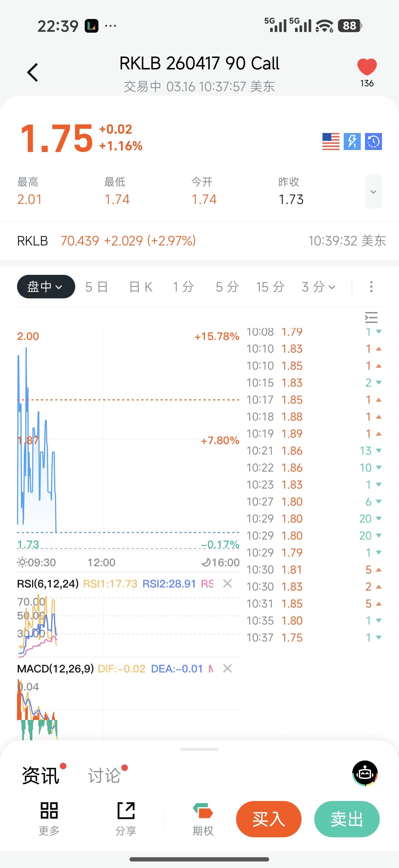Tap the back arrow icon
The image size is (399, 868).
pos(33,73)
